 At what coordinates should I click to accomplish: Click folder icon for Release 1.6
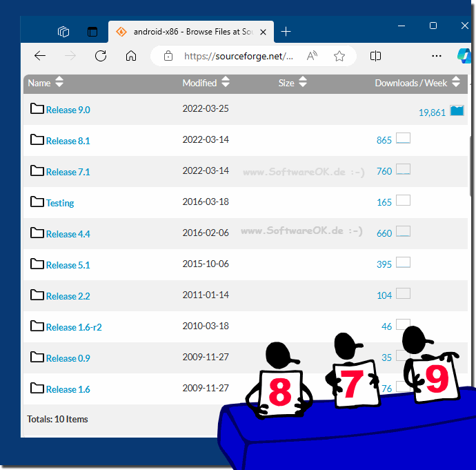click(37, 388)
